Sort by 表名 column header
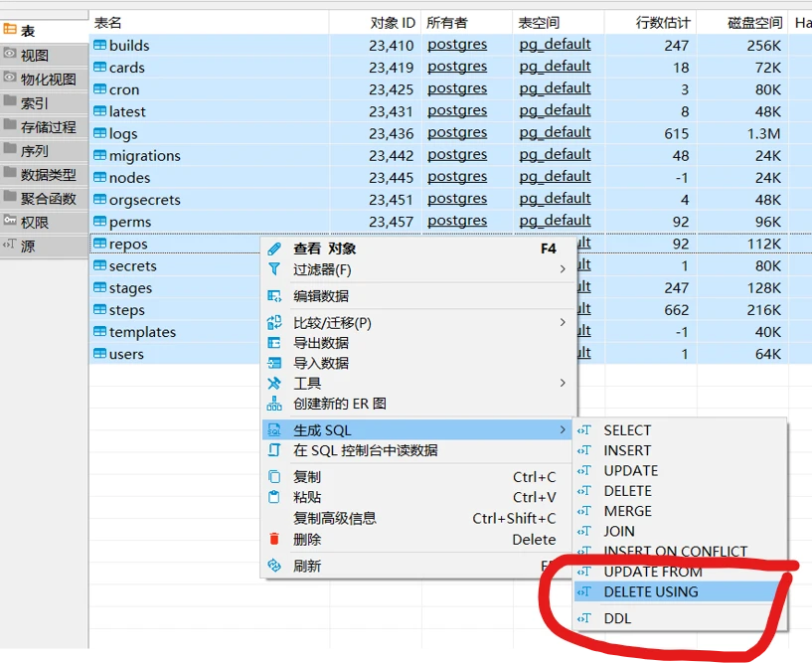The image size is (812, 663). pos(209,23)
